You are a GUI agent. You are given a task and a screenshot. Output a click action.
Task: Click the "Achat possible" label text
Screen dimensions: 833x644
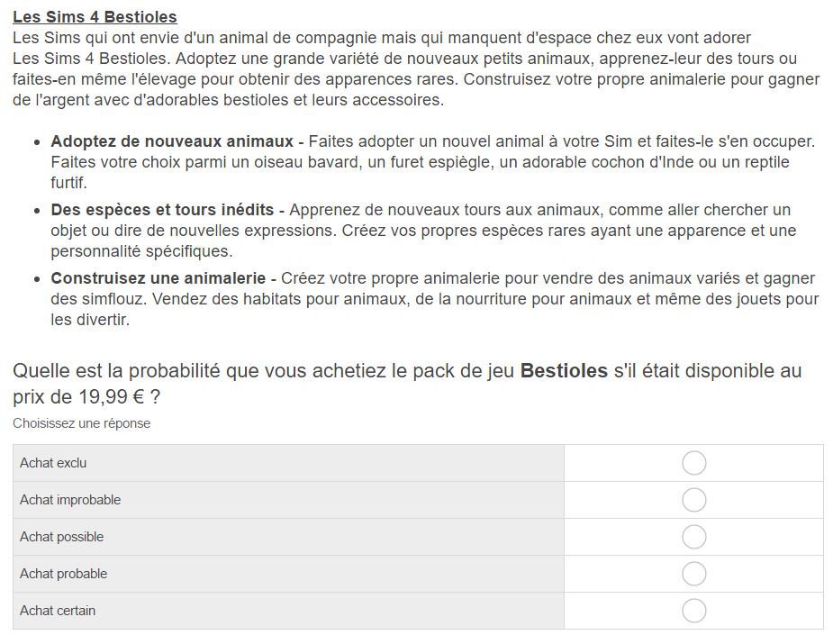click(x=61, y=537)
